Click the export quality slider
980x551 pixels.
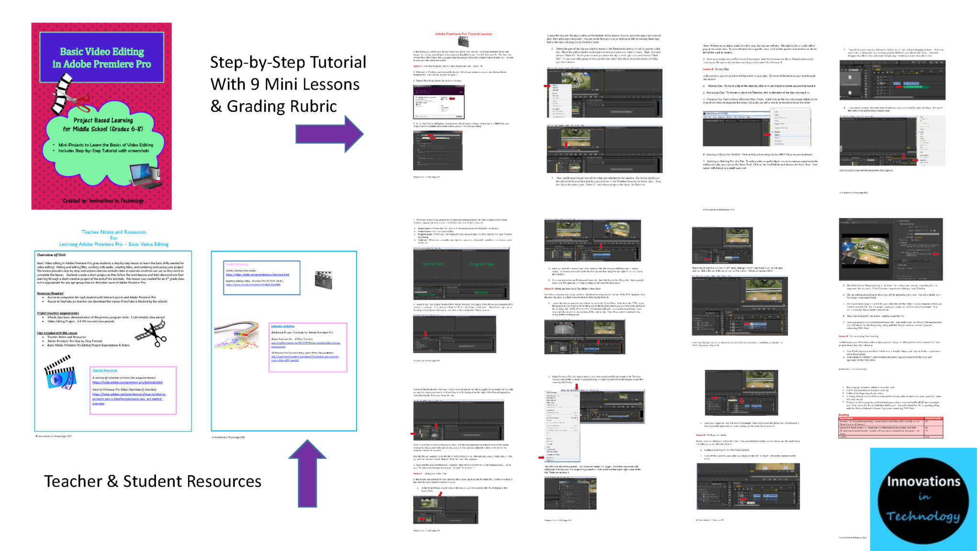point(927,234)
